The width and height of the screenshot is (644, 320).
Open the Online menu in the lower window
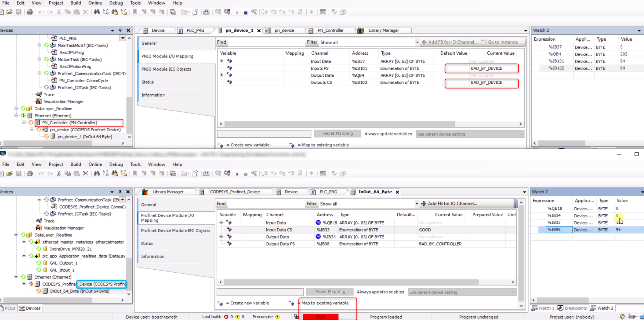point(95,164)
